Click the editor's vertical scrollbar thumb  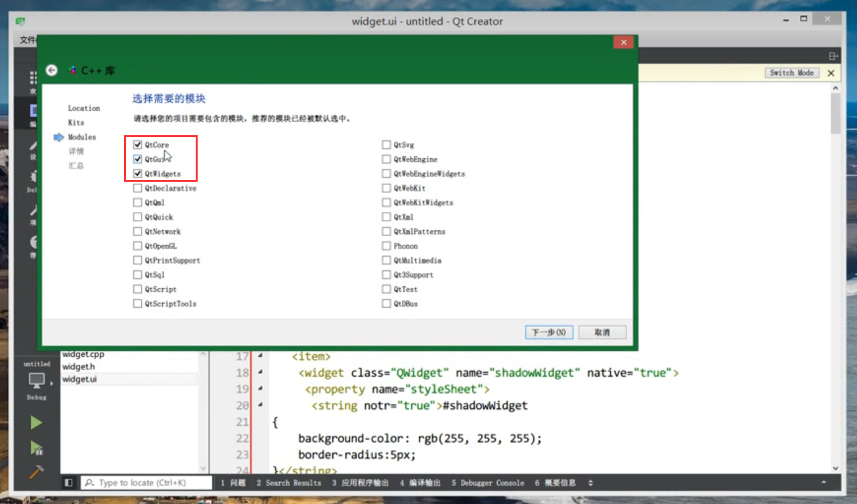(835, 114)
